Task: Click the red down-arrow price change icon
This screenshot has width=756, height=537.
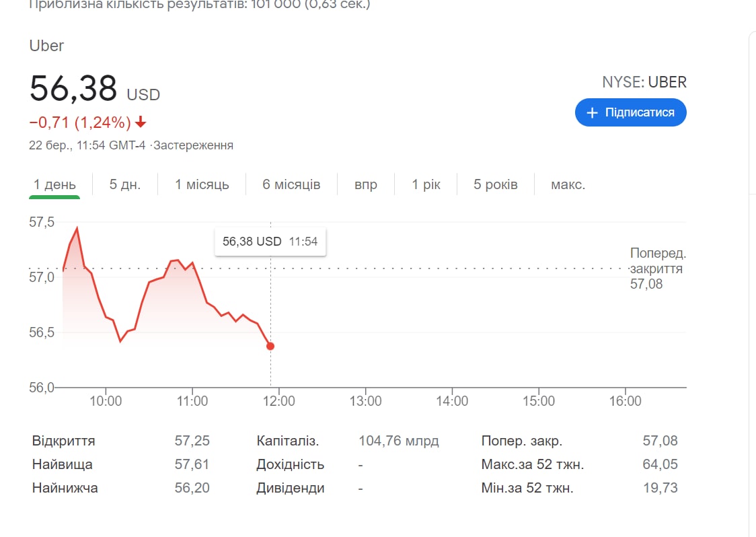Action: [141, 122]
